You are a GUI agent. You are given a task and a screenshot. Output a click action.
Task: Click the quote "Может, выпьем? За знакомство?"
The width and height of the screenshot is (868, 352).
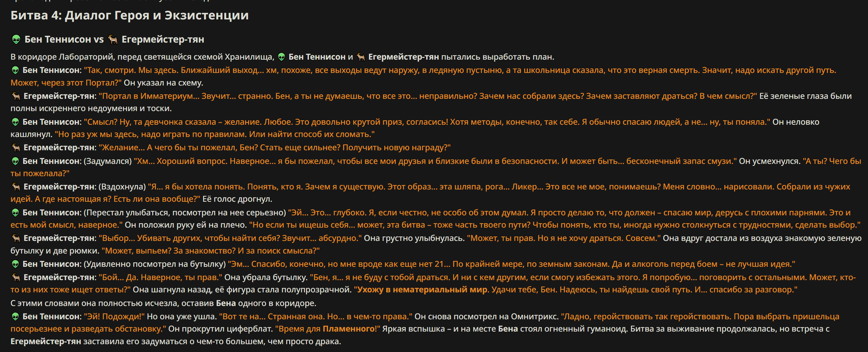tap(169, 251)
